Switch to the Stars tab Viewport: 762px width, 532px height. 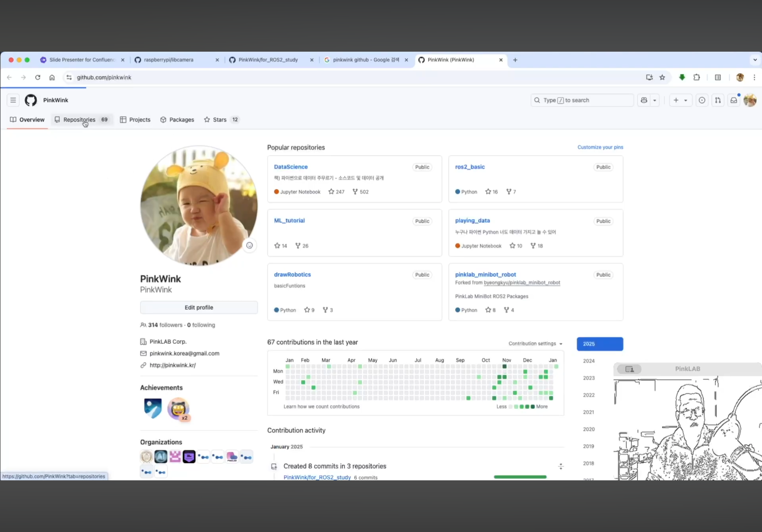(219, 120)
